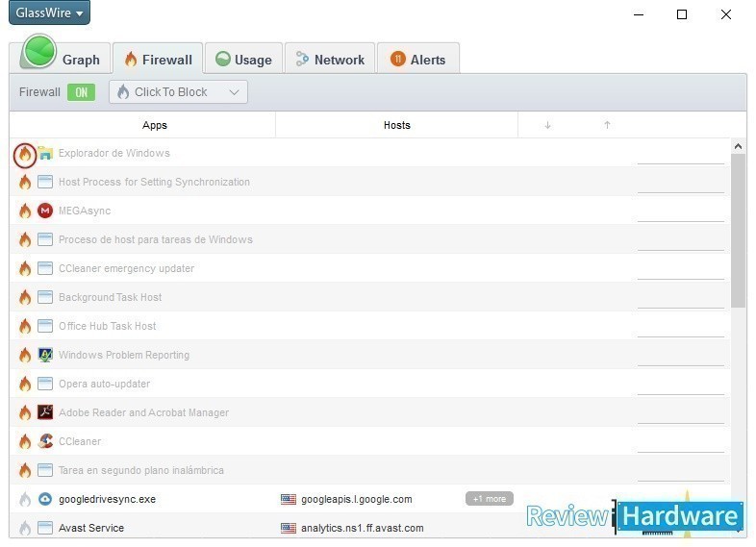Select the Avast Service row name
The image size is (756, 547).
(91, 528)
